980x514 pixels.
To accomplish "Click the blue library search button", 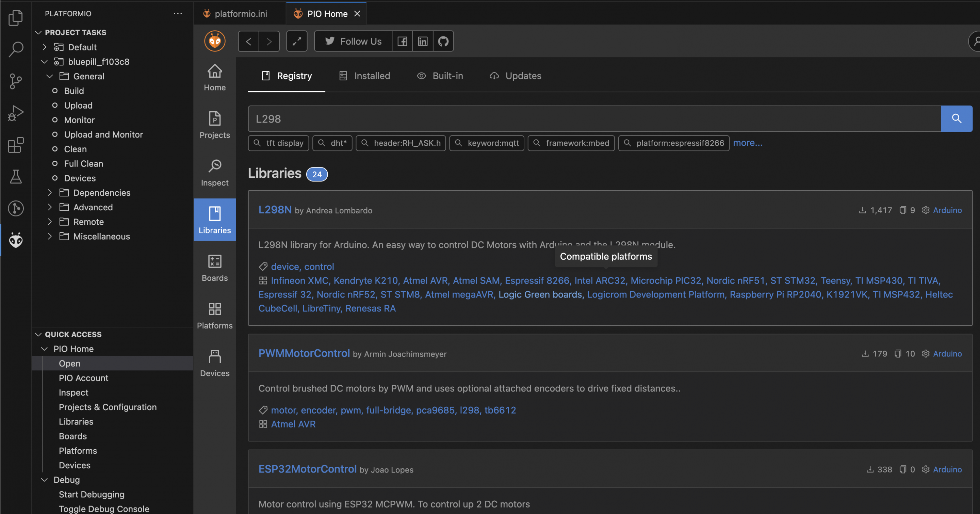I will 957,119.
